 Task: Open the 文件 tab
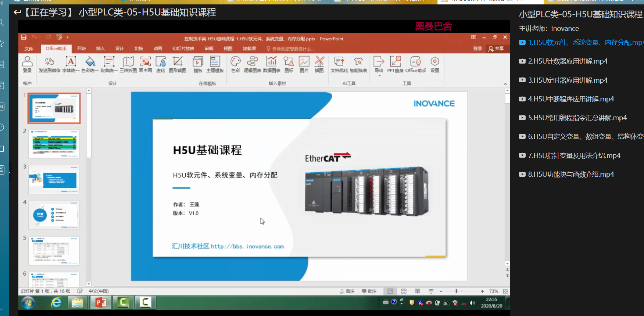29,49
